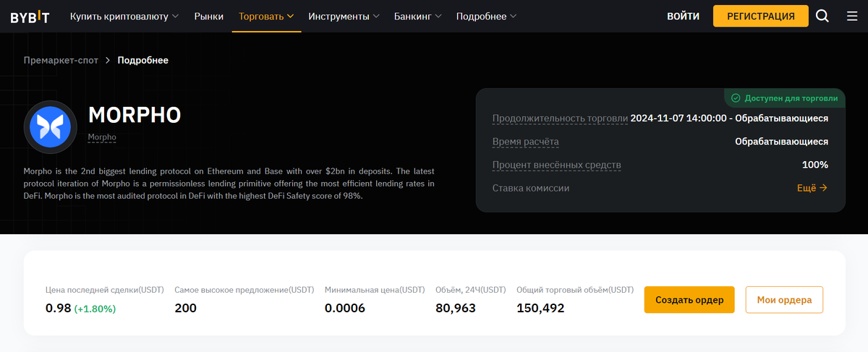868x352 pixels.
Task: Click the Доступен для торговли status badge
Action: [784, 98]
